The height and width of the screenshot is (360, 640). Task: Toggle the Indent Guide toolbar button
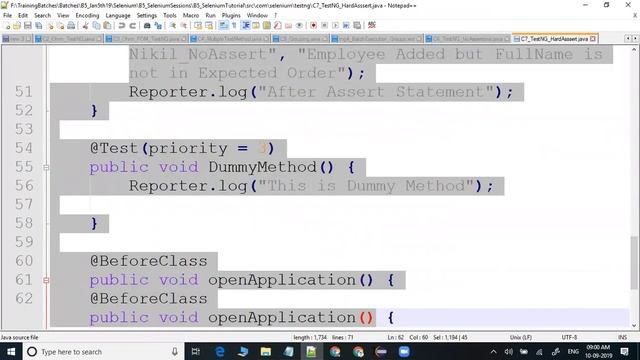pos(246,25)
